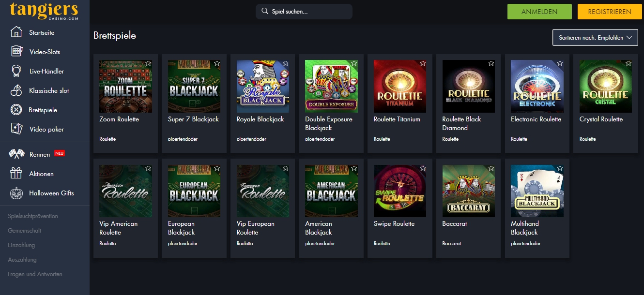Toggle the star on Royale Blackjack
Screen dimensions: 644x295
(x=286, y=63)
